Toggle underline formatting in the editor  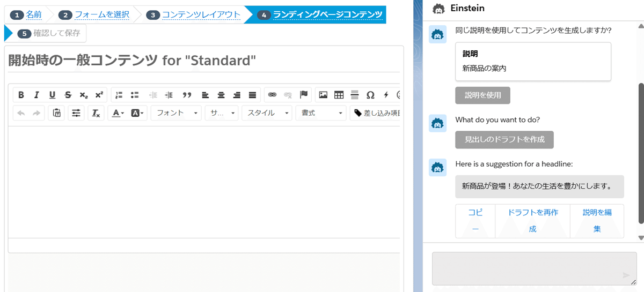pos(52,95)
